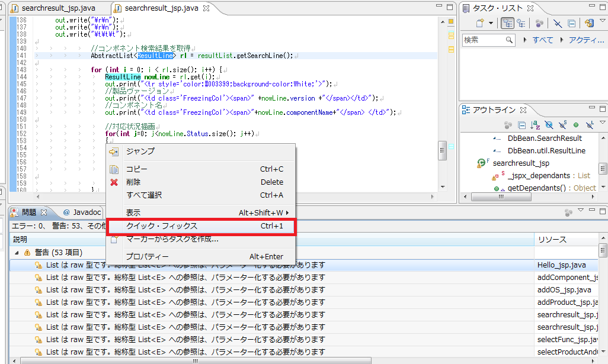Screen dimensions: 608x364
Task: Choose コピー from the context menu
Action: (200, 169)
